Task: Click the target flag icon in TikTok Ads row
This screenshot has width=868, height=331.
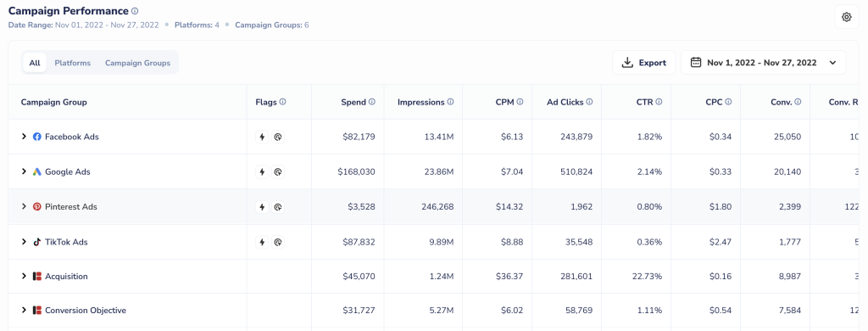Action: pos(278,242)
